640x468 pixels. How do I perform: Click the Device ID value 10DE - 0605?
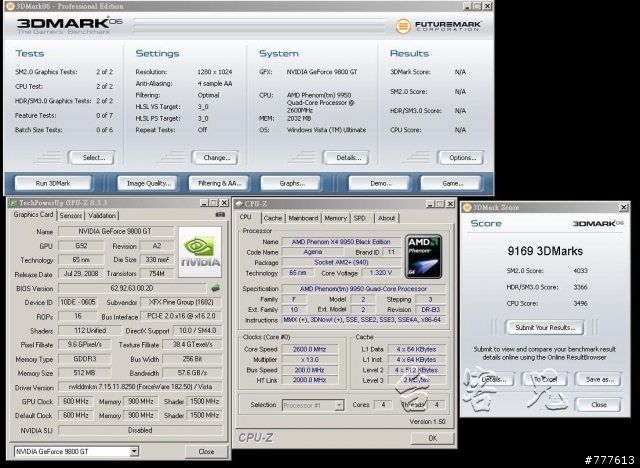point(78,302)
